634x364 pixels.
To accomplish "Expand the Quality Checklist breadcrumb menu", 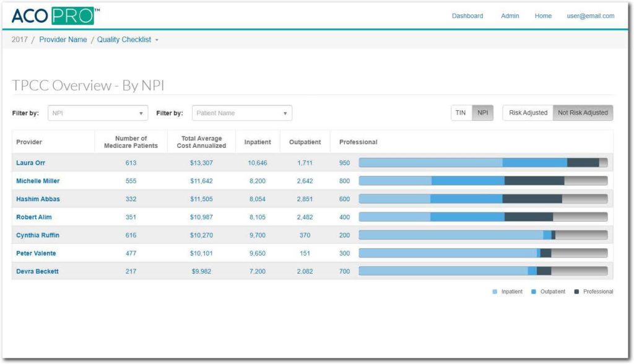I will point(128,40).
